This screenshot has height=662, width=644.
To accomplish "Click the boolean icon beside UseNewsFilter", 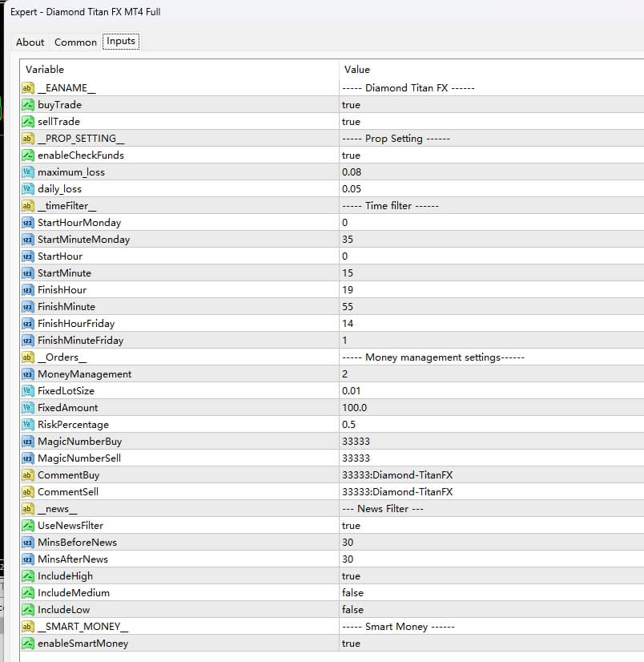I will point(26,525).
